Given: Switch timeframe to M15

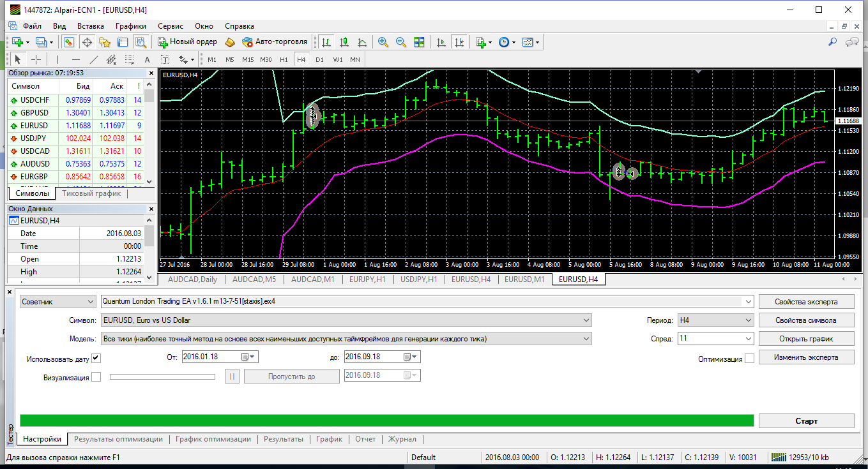Looking at the screenshot, I should point(248,59).
